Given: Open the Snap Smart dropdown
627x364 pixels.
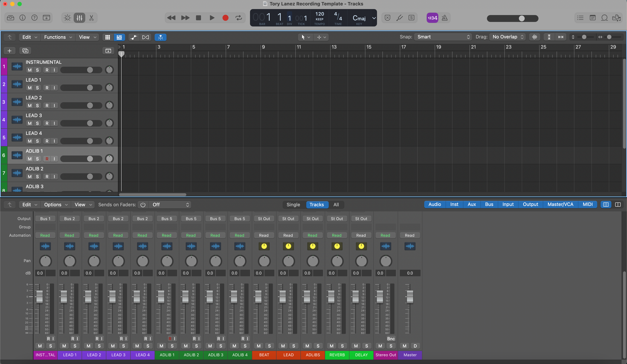Looking at the screenshot, I should coord(443,37).
